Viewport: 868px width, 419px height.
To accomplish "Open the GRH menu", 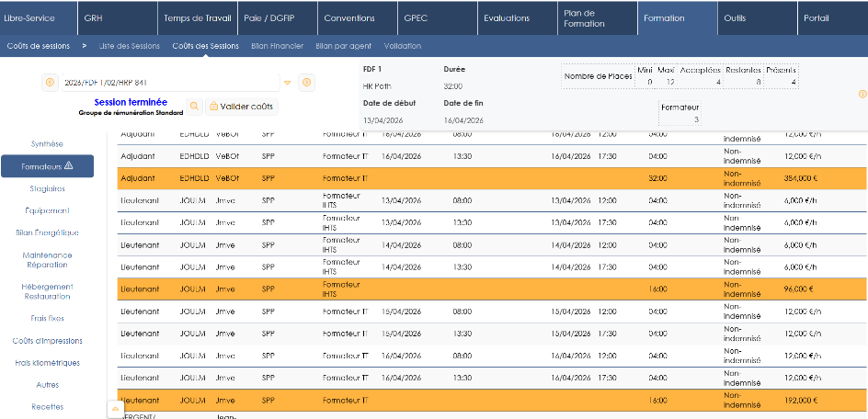I will (x=118, y=17).
